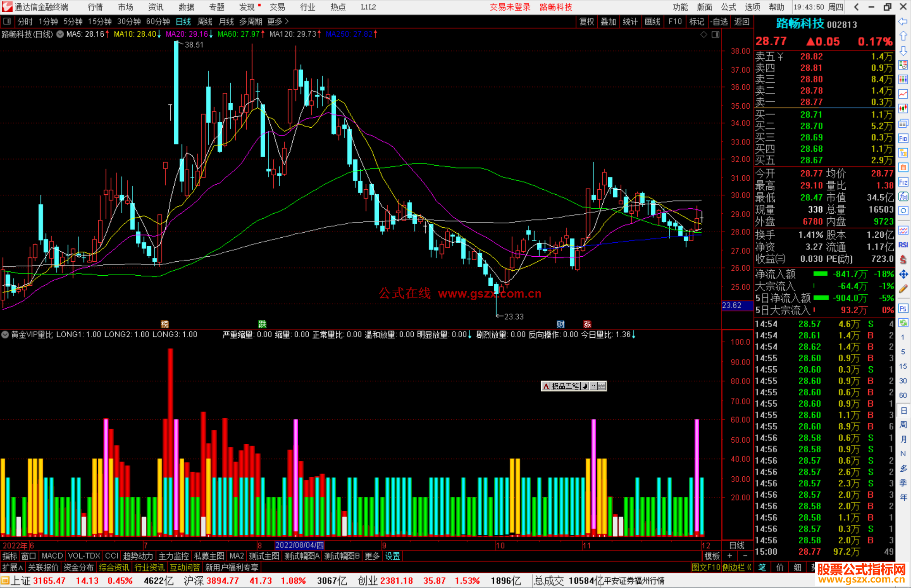This screenshot has height=588, width=911.
Task: Click the red line trend chart icon
Action: coord(903,94)
